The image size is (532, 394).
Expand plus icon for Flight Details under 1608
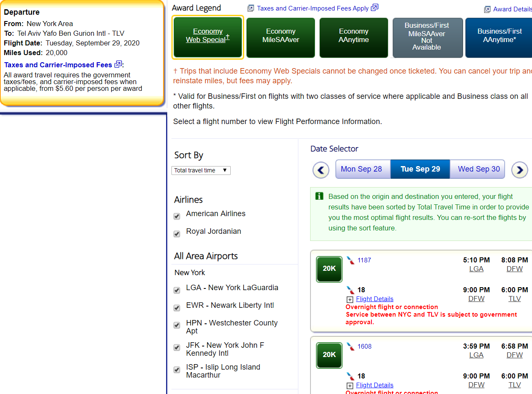click(350, 386)
